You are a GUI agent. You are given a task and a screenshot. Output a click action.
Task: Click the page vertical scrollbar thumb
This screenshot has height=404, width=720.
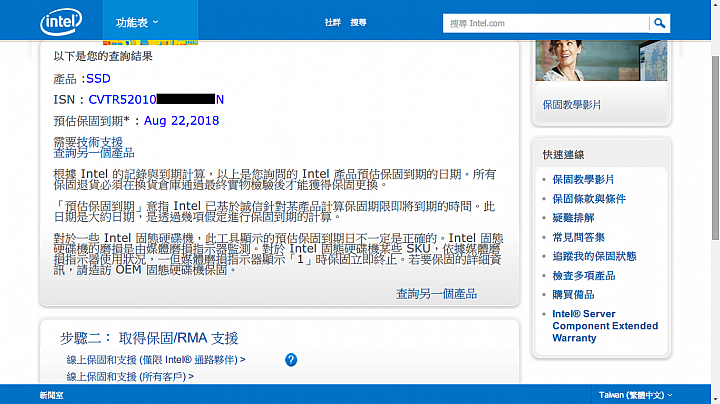point(715,147)
